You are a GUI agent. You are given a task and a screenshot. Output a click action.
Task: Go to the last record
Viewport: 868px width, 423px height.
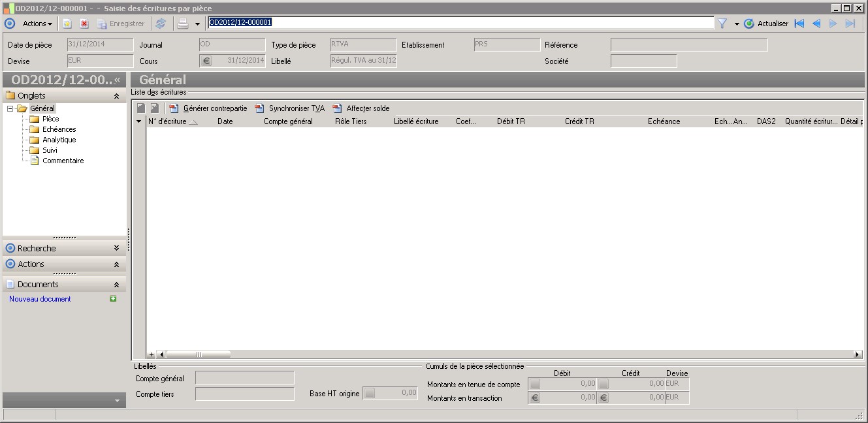[x=850, y=23]
